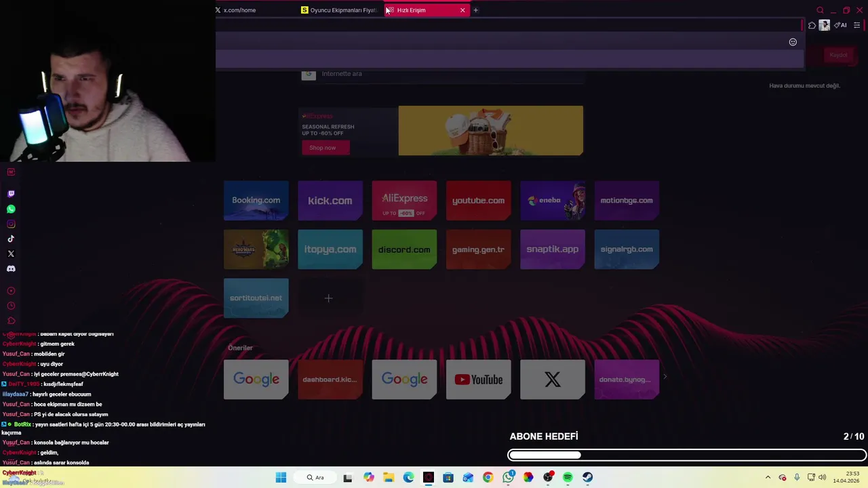
Task: Open Twitch from the browser sidebar
Action: click(x=11, y=194)
